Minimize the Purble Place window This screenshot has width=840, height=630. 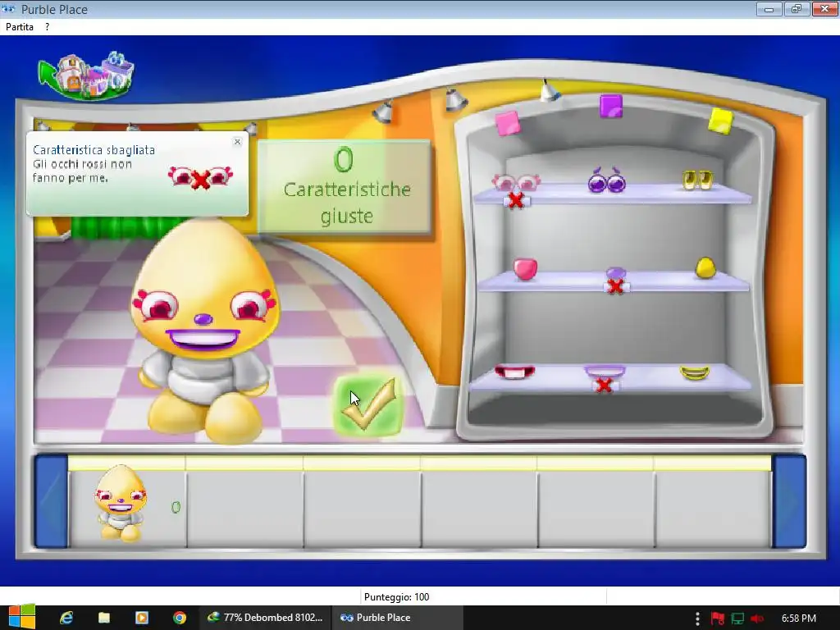(769, 9)
